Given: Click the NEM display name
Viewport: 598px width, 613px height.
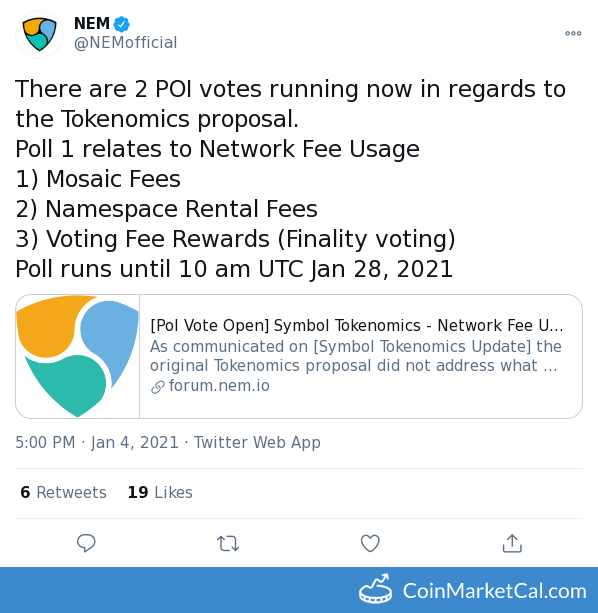Looking at the screenshot, I should 92,23.
